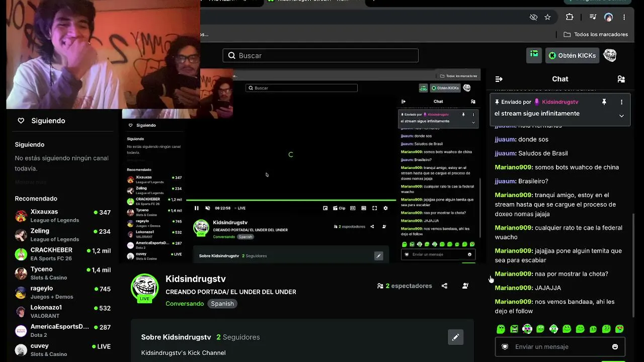Viewport: 644px width, 362px height.
Task: Open the chat users list icon
Action: click(621, 79)
